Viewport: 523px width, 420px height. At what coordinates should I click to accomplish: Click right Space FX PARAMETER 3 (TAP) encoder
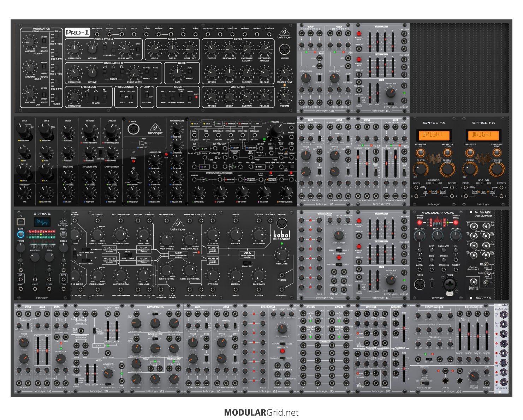tap(497, 152)
